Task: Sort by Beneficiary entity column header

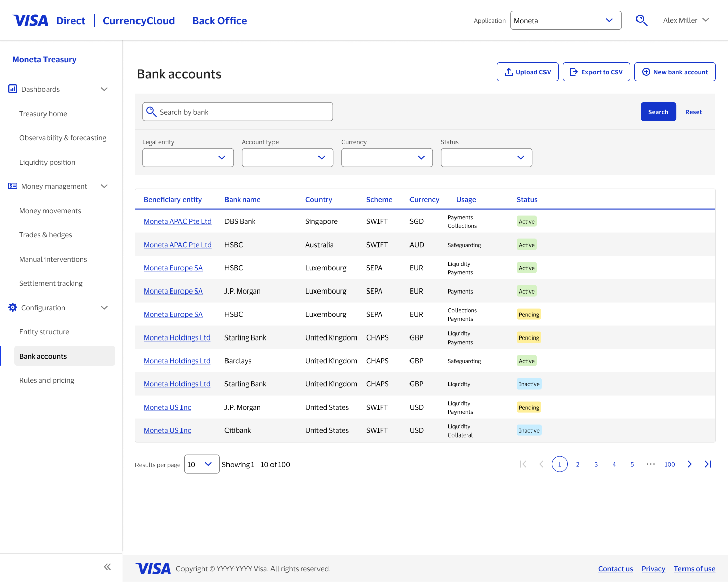Action: (172, 199)
